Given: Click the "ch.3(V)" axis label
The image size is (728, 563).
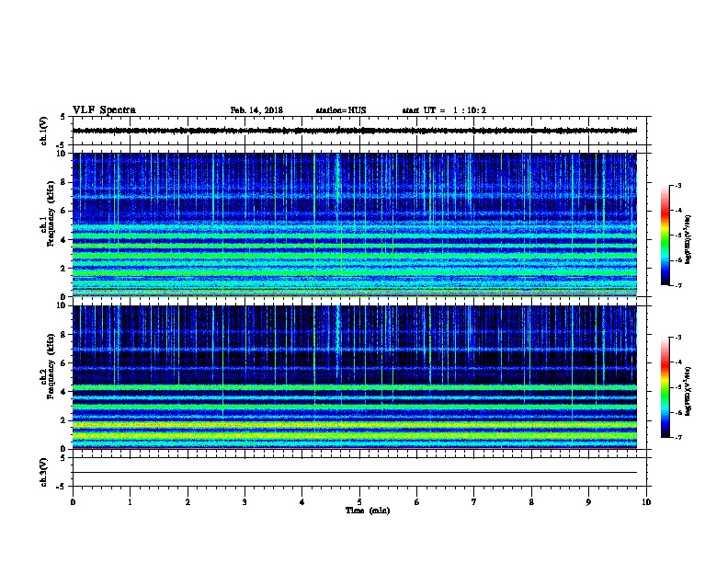Looking at the screenshot, I should 44,472.
